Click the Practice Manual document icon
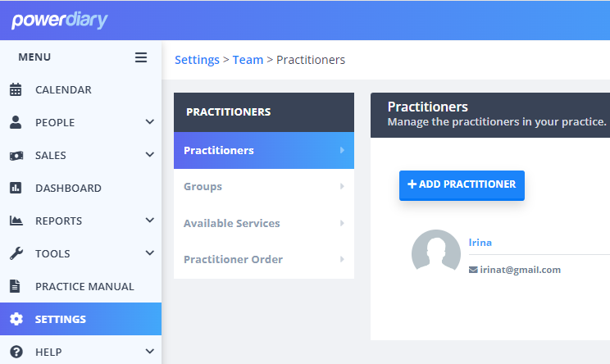 [x=15, y=286]
